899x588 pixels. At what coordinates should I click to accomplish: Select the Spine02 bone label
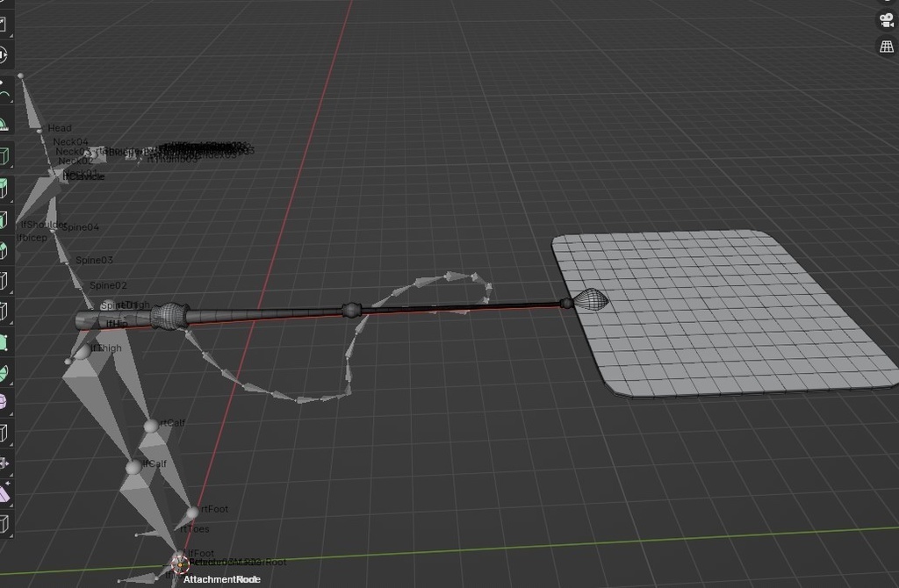(109, 285)
